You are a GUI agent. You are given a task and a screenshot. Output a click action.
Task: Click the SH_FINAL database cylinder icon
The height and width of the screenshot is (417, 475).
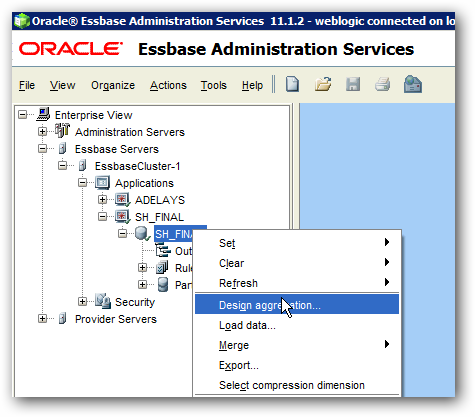click(x=143, y=233)
